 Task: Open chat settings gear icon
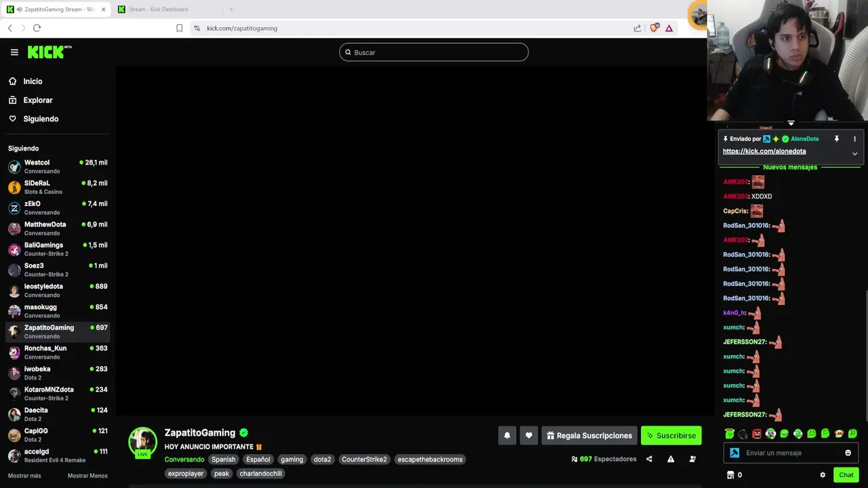823,475
